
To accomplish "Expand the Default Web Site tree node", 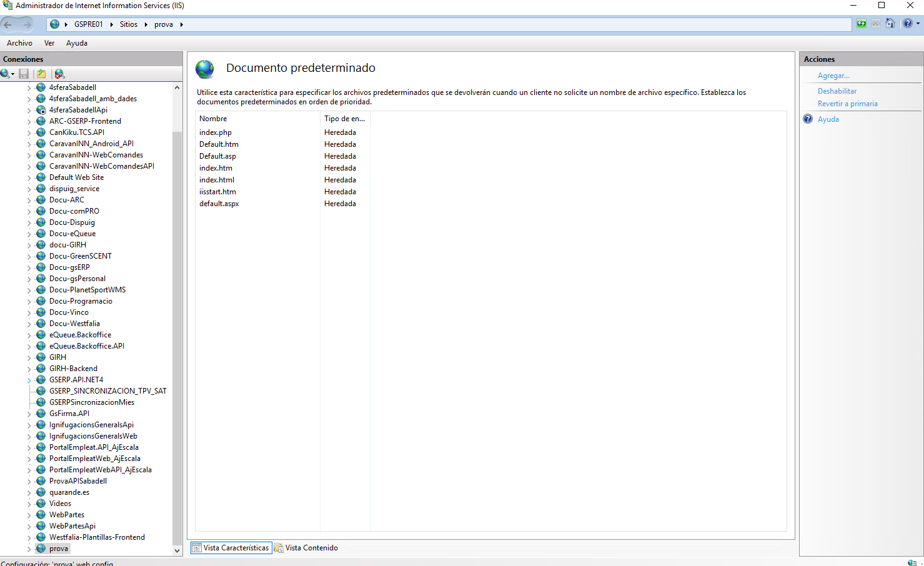I will pyautogui.click(x=29, y=178).
